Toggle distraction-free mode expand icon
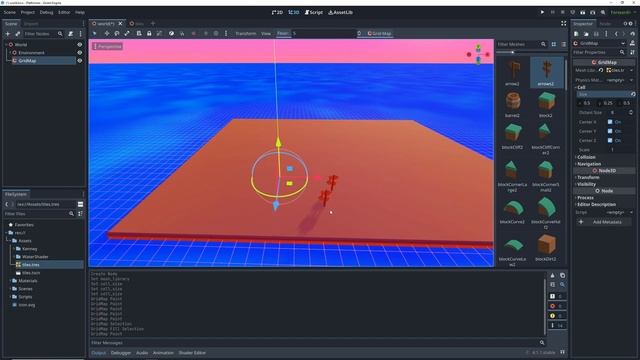The height and width of the screenshot is (360, 640). 564,24
